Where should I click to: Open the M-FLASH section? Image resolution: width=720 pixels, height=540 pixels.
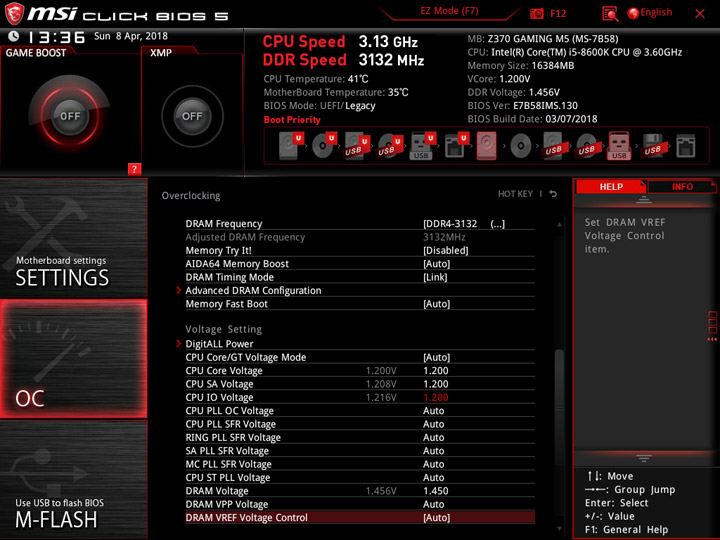(73, 479)
